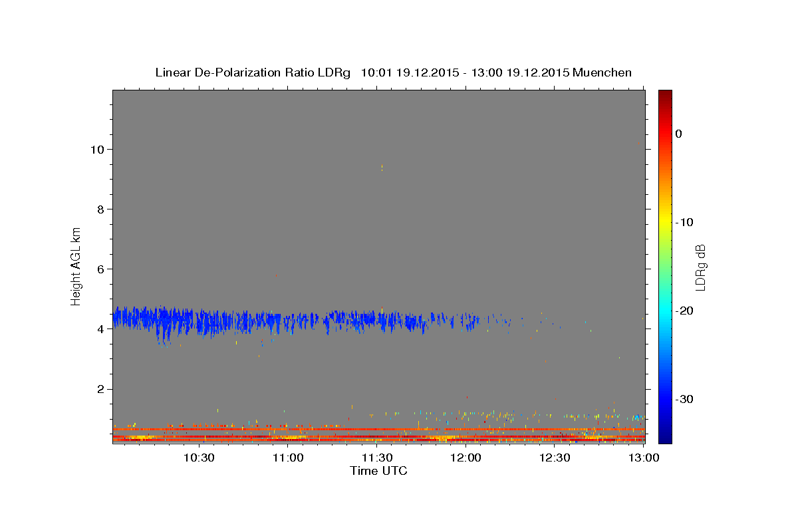Click the 11:30 time tick label
798x532 pixels.
click(x=377, y=458)
